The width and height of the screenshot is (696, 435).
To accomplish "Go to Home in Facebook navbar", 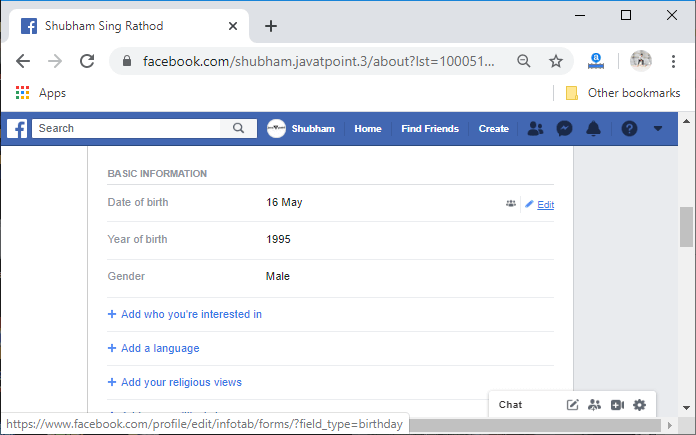I will pyautogui.click(x=368, y=129).
